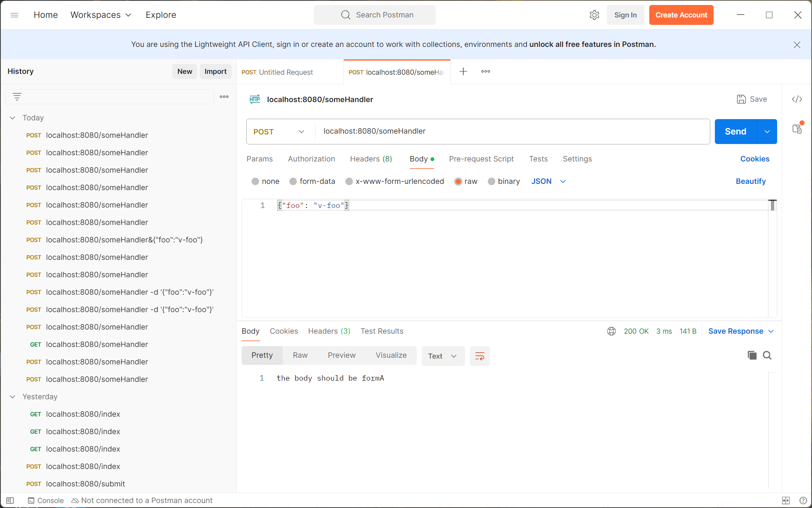Image resolution: width=812 pixels, height=508 pixels.
Task: Open the code snippet panel icon
Action: (x=797, y=99)
